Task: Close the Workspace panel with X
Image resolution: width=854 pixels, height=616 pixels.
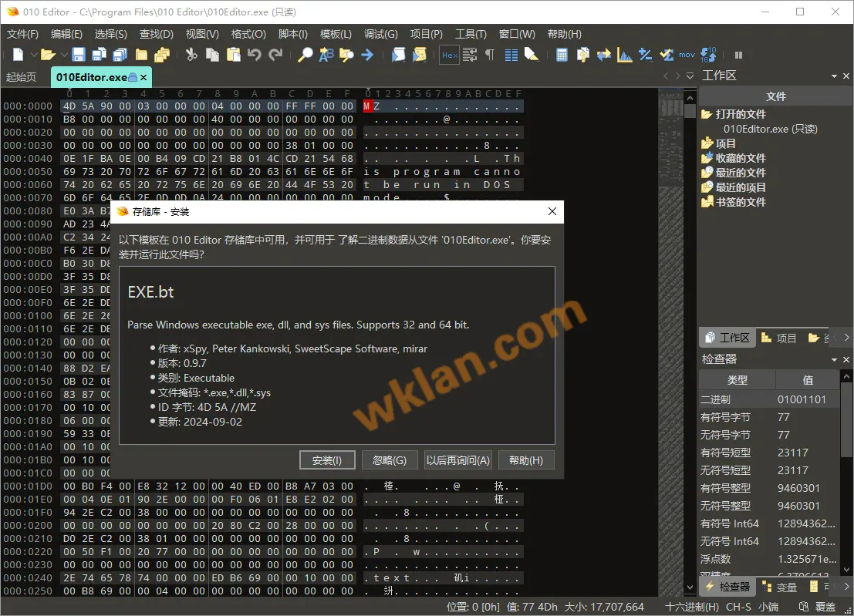Action: [x=846, y=76]
